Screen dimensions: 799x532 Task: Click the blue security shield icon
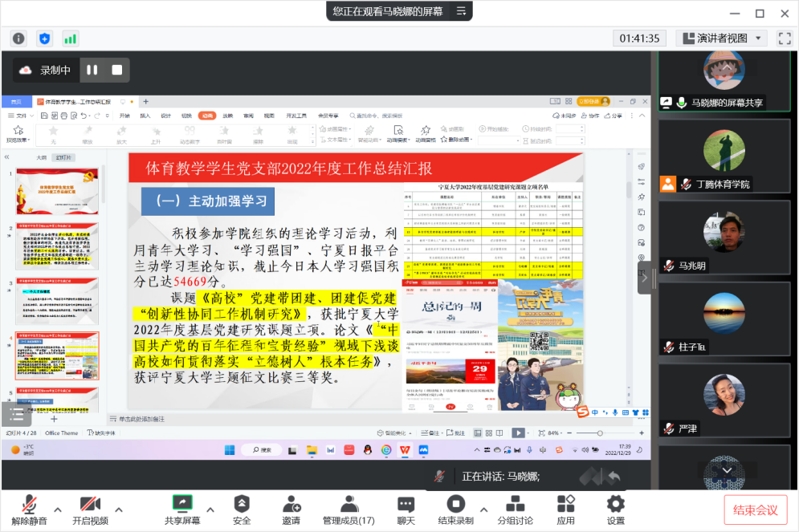coord(44,38)
